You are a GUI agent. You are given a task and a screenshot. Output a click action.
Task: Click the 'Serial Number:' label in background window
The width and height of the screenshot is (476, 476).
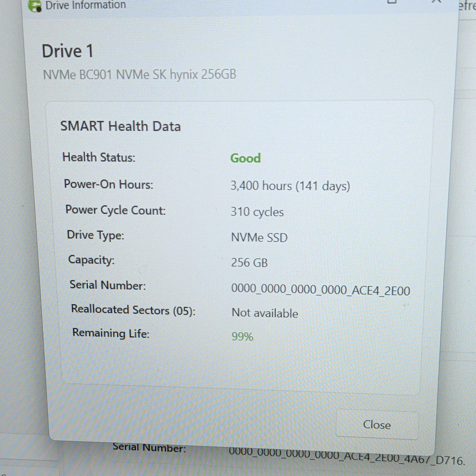click(x=149, y=447)
